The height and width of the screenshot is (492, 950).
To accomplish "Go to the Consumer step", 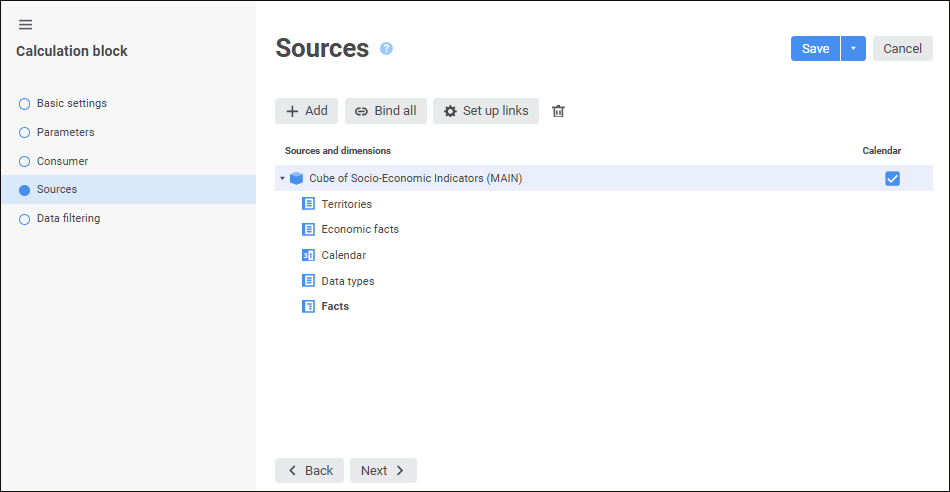I will (x=62, y=161).
